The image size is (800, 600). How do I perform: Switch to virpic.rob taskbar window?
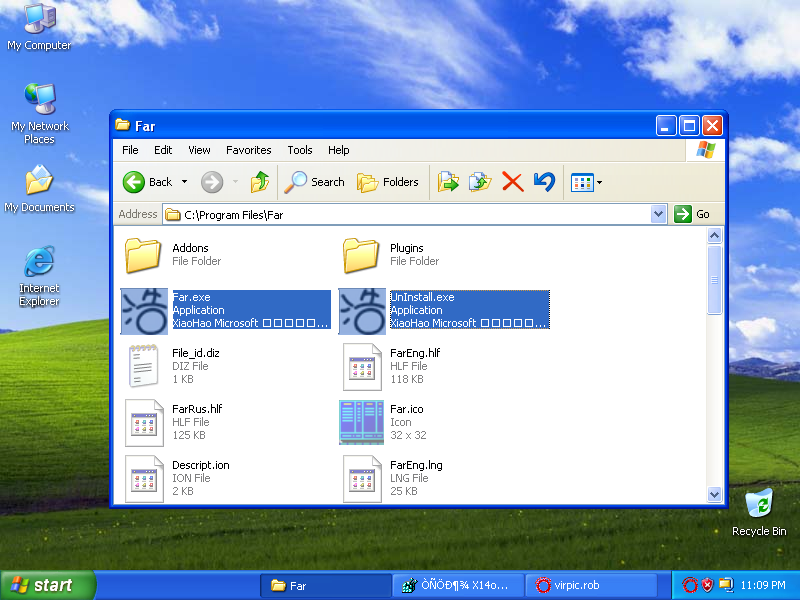pos(592,586)
